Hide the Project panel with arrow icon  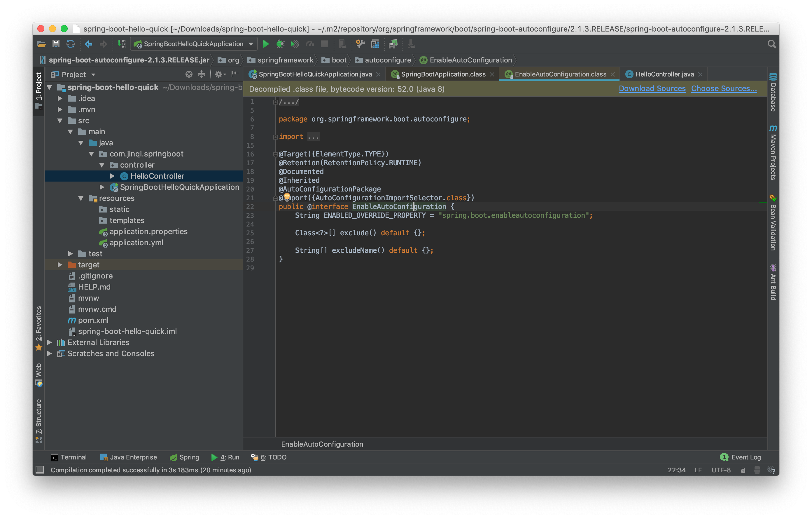[x=235, y=74]
